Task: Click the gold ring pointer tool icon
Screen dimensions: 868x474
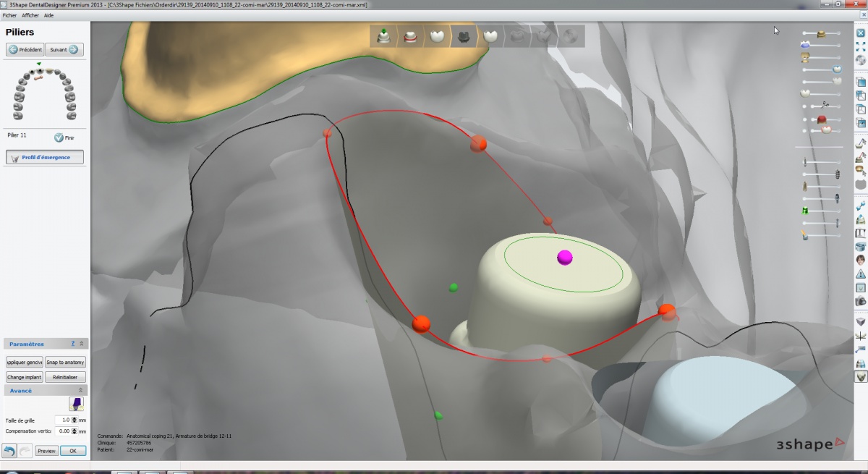Action: tap(861, 170)
